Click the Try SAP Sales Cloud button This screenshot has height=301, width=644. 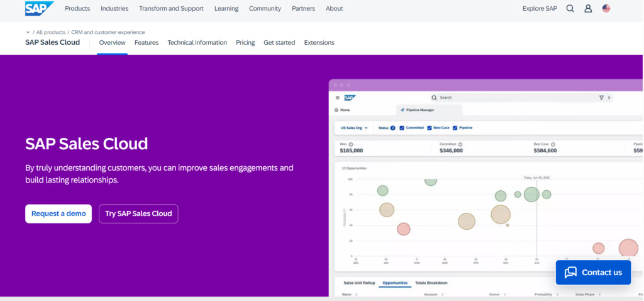[138, 213]
